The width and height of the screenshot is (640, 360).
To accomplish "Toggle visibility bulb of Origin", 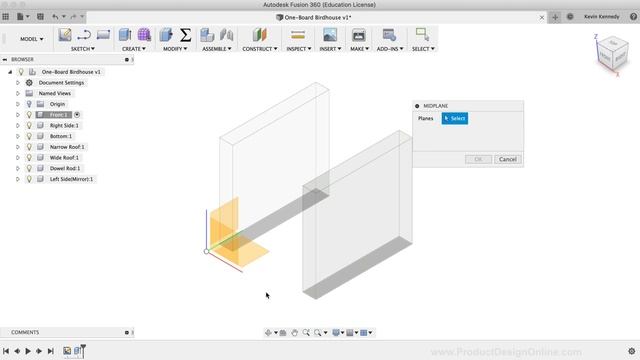I will pos(29,104).
